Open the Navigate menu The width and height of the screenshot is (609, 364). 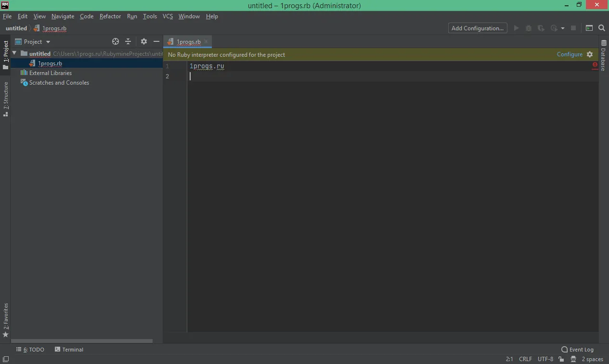point(63,16)
